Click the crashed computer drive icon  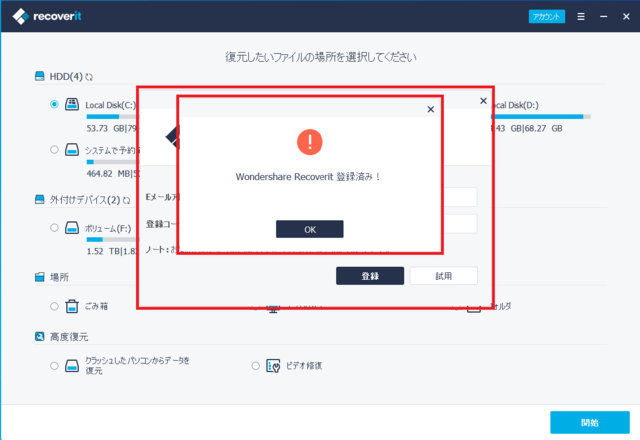pyautogui.click(x=72, y=366)
